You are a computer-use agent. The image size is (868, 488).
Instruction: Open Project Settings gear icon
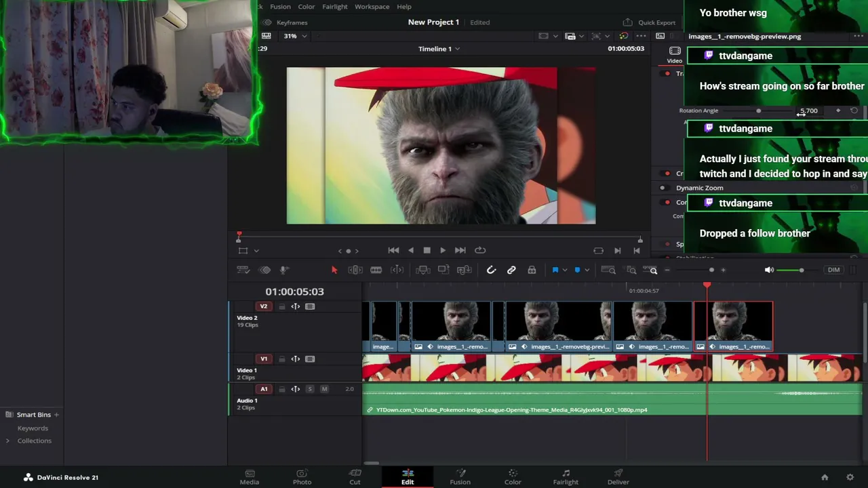pyautogui.click(x=850, y=477)
